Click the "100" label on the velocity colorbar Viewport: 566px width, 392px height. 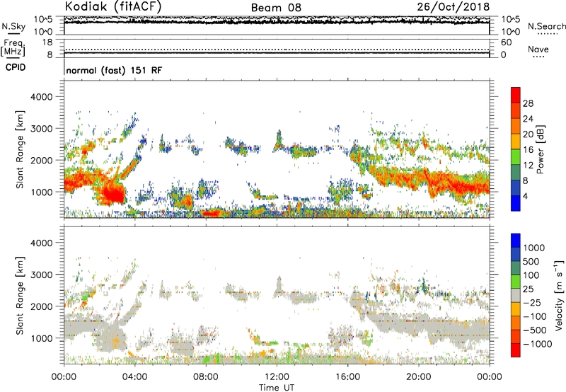(533, 275)
